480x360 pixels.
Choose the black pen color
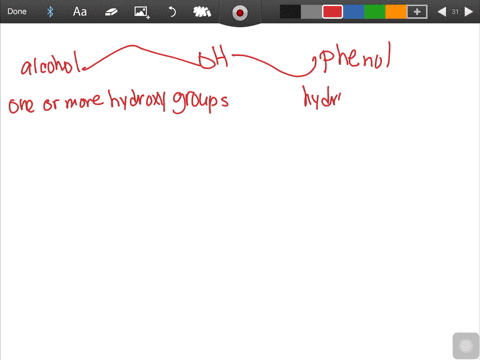[290, 12]
